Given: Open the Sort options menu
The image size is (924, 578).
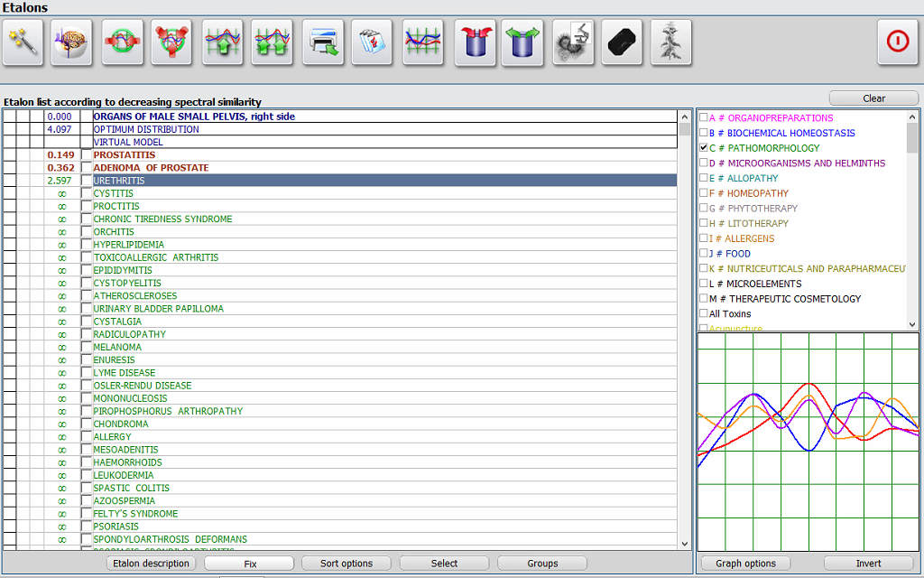Looking at the screenshot, I should 346,563.
